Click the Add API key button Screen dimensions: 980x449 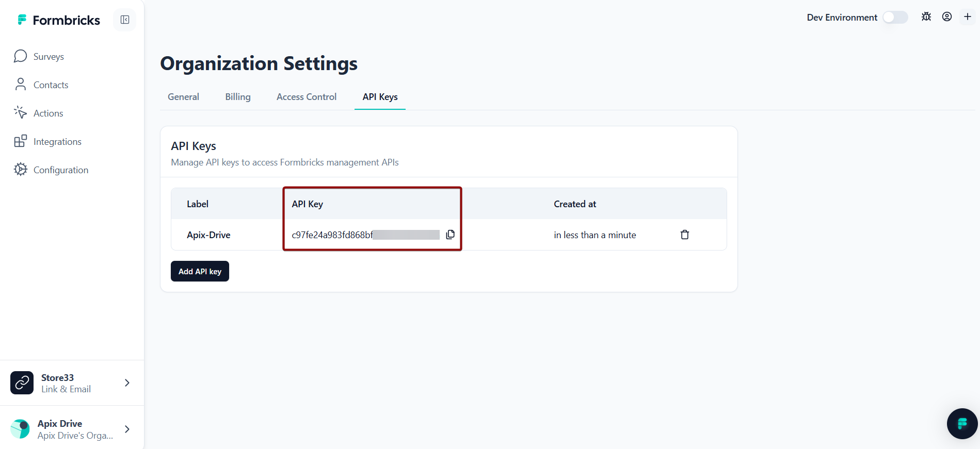[x=200, y=271]
